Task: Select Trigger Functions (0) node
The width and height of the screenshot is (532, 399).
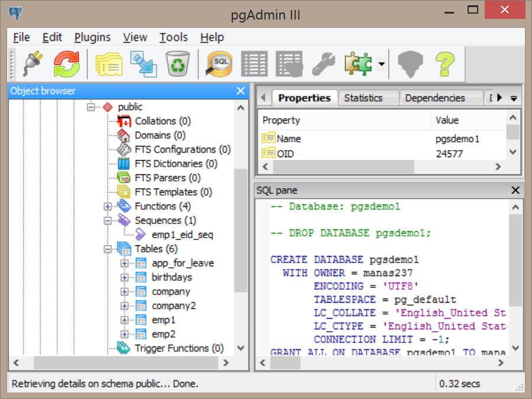Action: 179,348
